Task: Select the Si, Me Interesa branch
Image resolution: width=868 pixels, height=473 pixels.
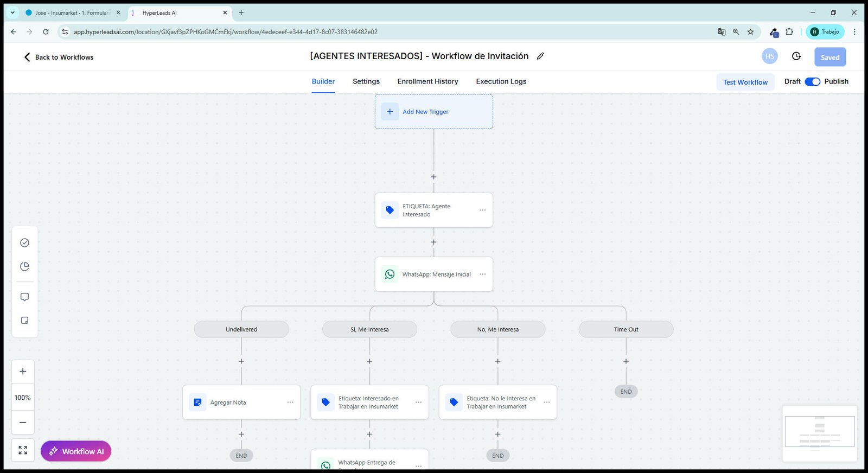Action: coord(369,329)
